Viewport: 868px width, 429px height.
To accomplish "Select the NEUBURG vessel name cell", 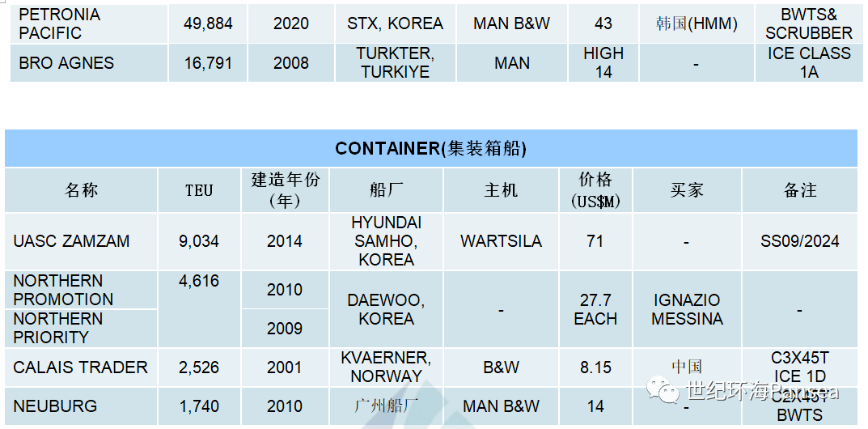I will [x=81, y=406].
